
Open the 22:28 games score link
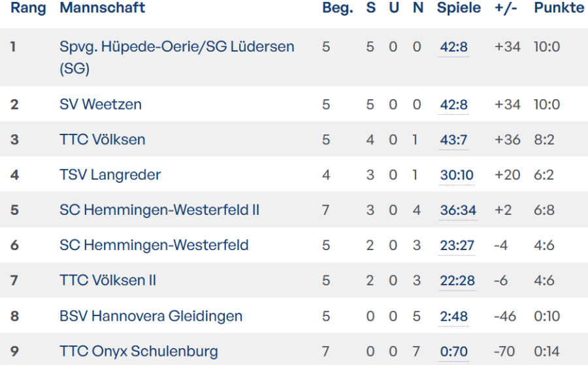(457, 281)
